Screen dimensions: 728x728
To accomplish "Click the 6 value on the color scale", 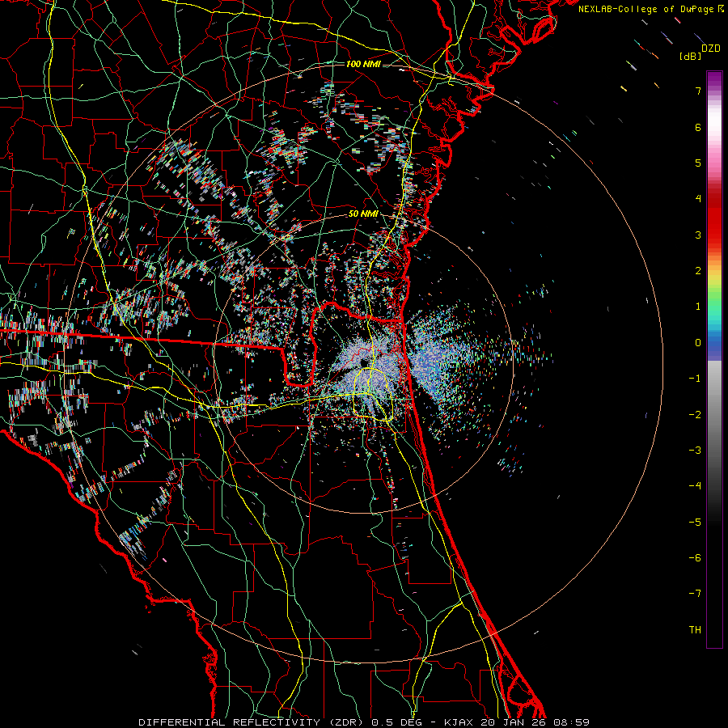I will (x=698, y=127).
